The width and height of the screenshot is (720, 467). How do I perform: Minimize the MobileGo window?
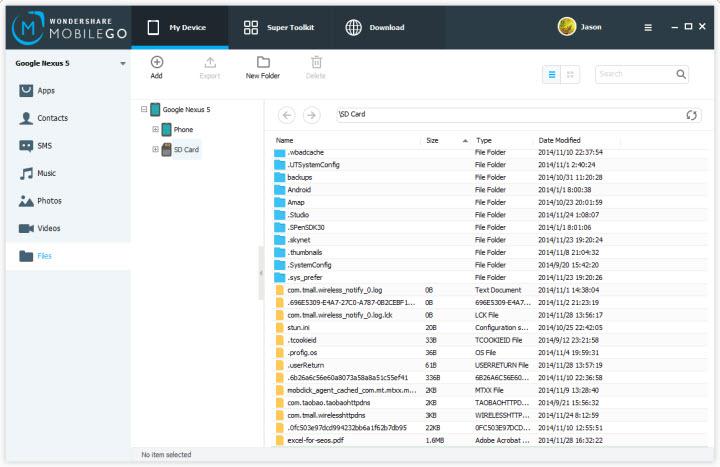tap(674, 27)
